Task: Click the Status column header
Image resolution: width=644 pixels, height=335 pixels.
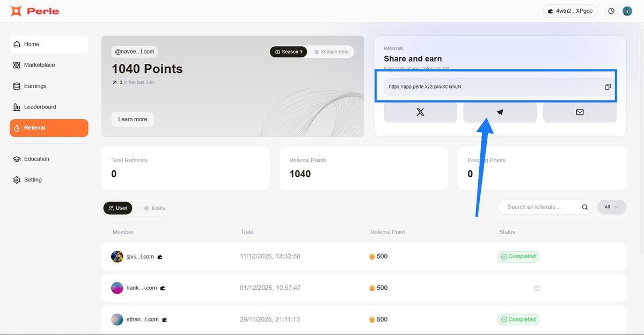Action: (x=507, y=232)
